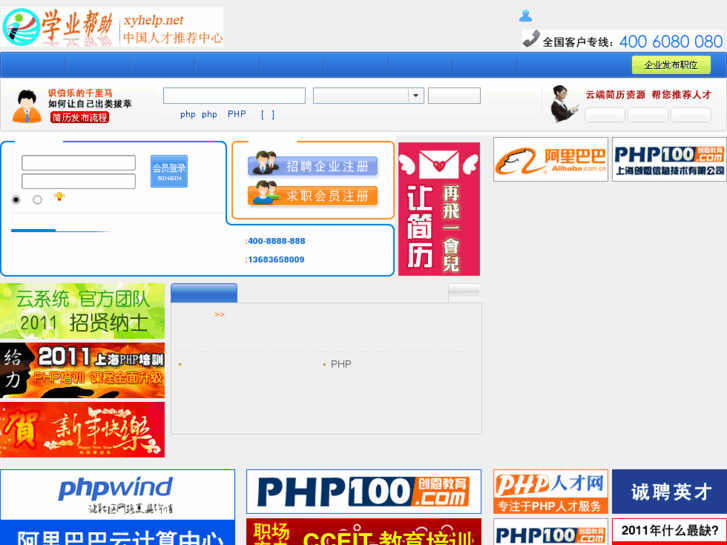727x545 pixels.
Task: Open the 2011上海PHP培训 banner
Action: point(83,371)
